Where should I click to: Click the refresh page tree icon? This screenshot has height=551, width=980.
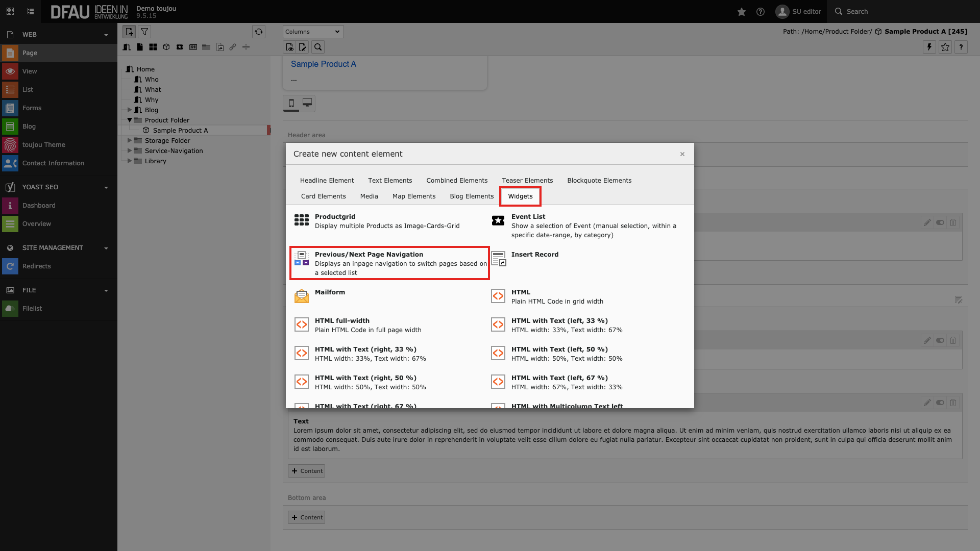pyautogui.click(x=259, y=32)
